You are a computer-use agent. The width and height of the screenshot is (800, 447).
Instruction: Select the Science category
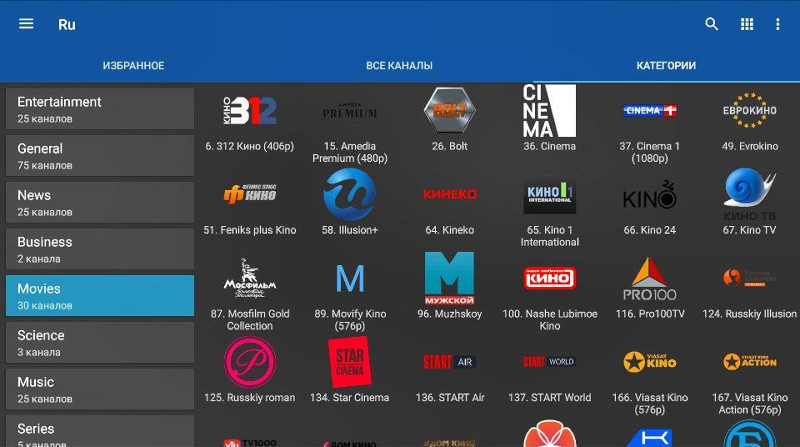pos(100,342)
